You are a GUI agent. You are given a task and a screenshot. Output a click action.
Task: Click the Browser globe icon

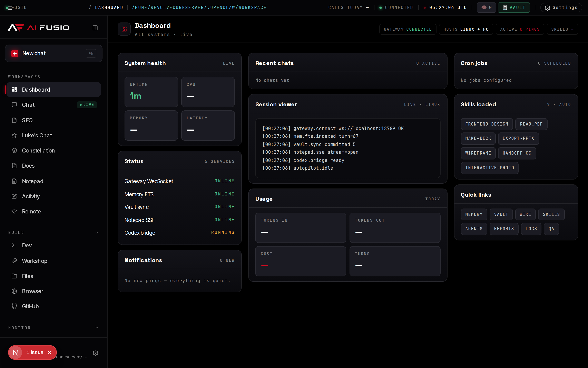14,291
